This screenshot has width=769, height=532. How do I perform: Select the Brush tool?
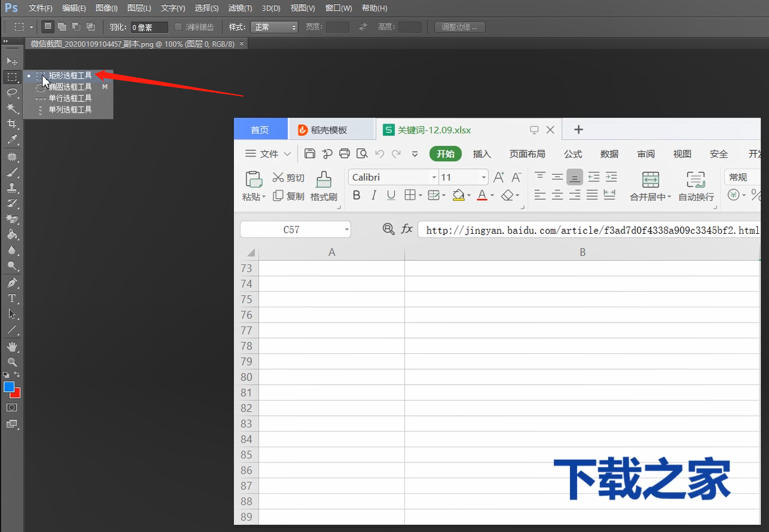coord(12,173)
